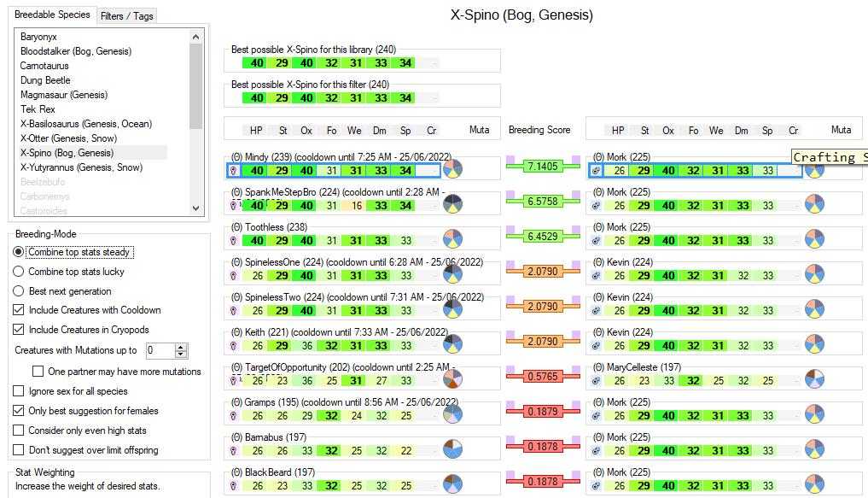The image size is (868, 498).
Task: Open BlackBeard's color pie chart icon
Action: pyautogui.click(x=453, y=483)
